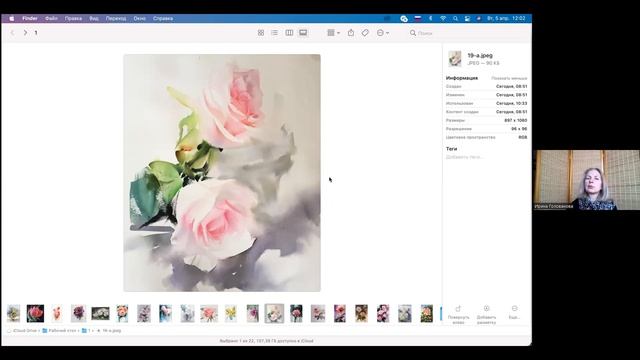This screenshot has width=640, height=360.
Task: Click the date and time 12:02
Action: (506, 18)
